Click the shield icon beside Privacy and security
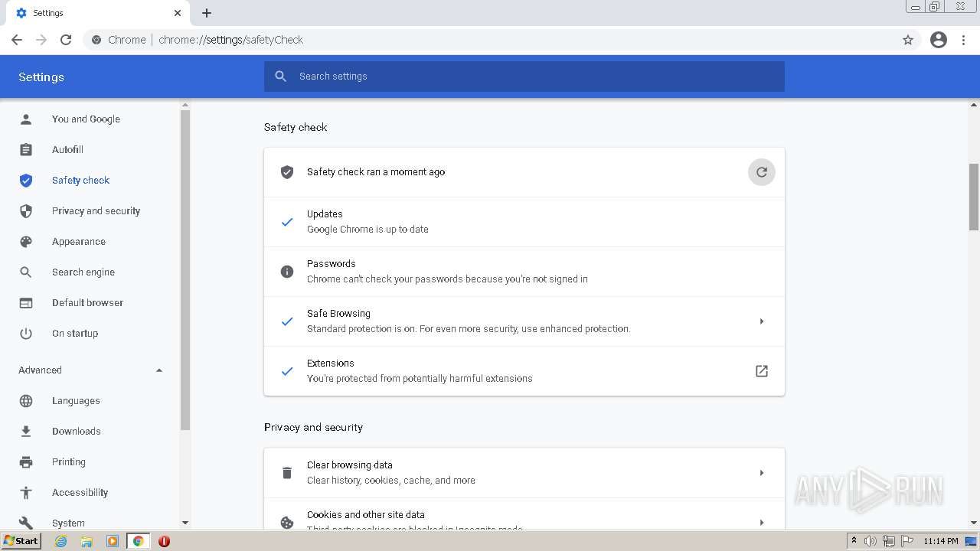 pos(26,211)
